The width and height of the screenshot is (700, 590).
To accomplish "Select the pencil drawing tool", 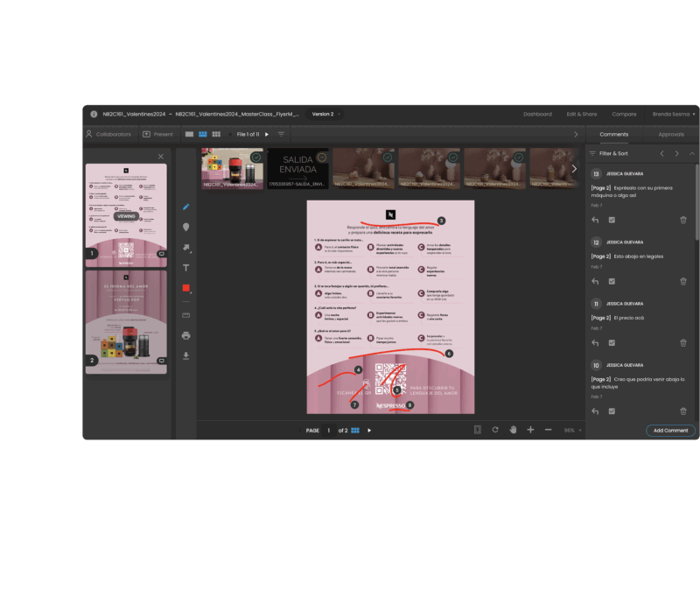I will pos(185,207).
